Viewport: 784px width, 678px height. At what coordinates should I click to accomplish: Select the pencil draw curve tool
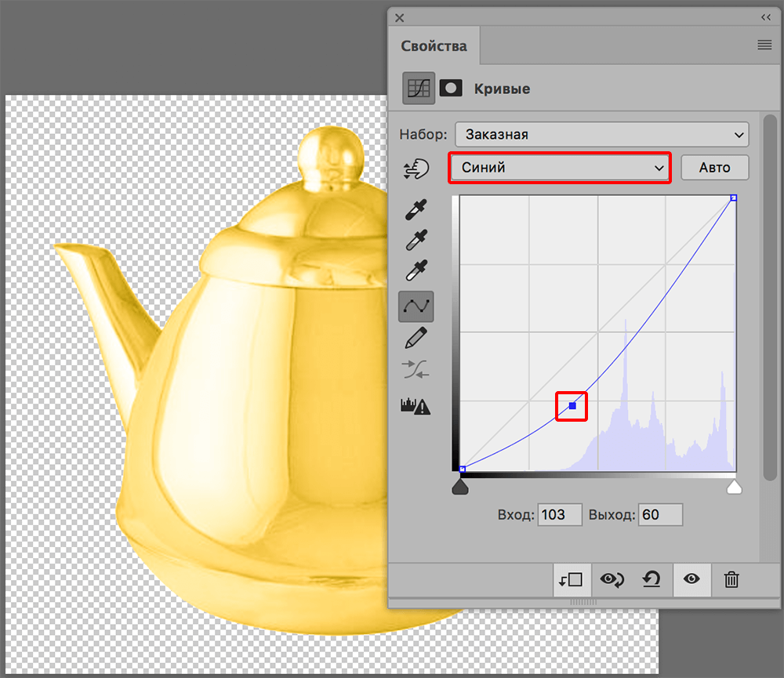416,339
